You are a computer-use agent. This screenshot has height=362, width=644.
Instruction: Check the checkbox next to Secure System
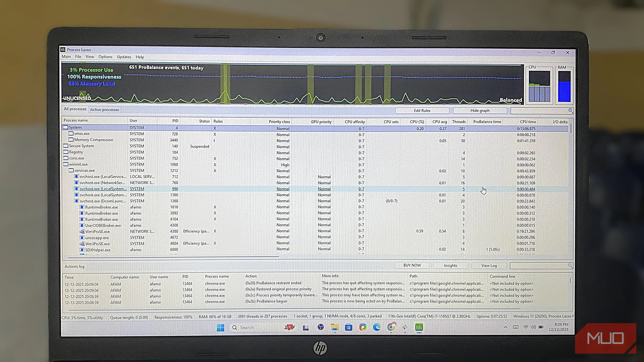pos(65,146)
